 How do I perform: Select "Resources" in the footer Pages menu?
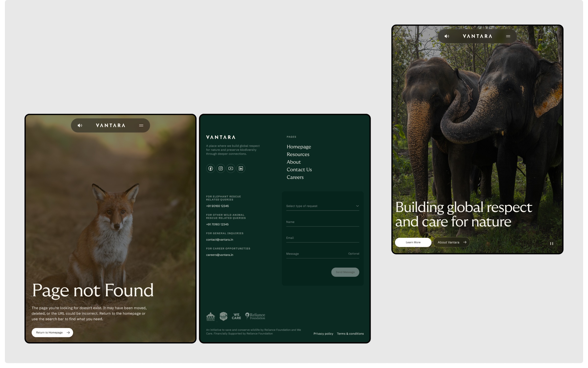pos(298,154)
